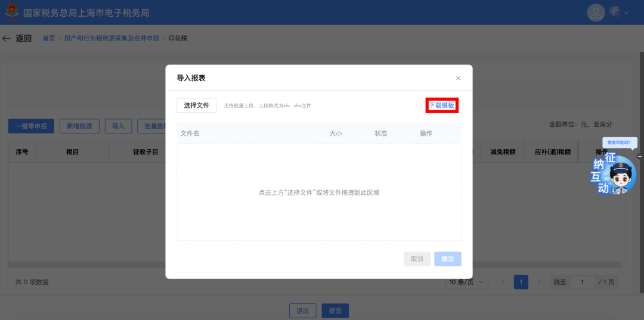The height and width of the screenshot is (320, 644).
Task: Open 财产和行为税税源采集及合并申报 breadcrumb
Action: 112,39
